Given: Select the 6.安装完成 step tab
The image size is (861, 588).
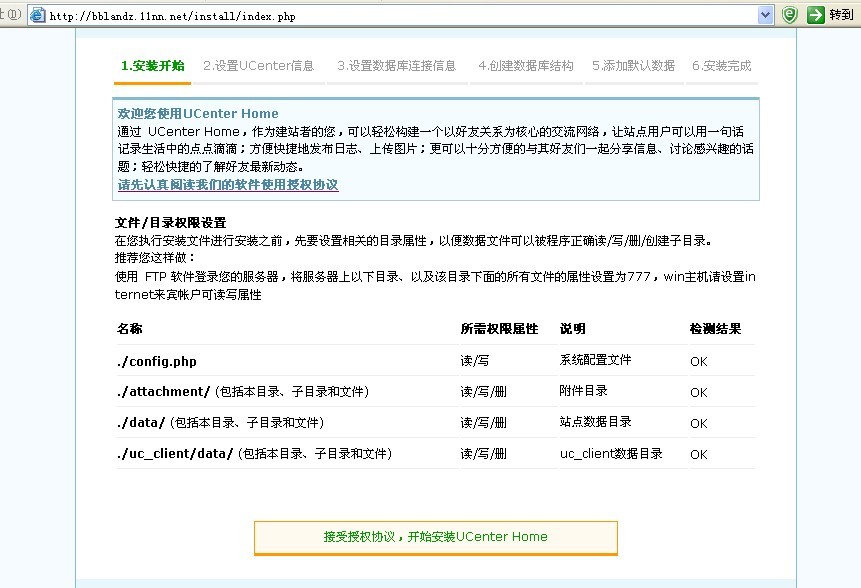Looking at the screenshot, I should point(722,66).
